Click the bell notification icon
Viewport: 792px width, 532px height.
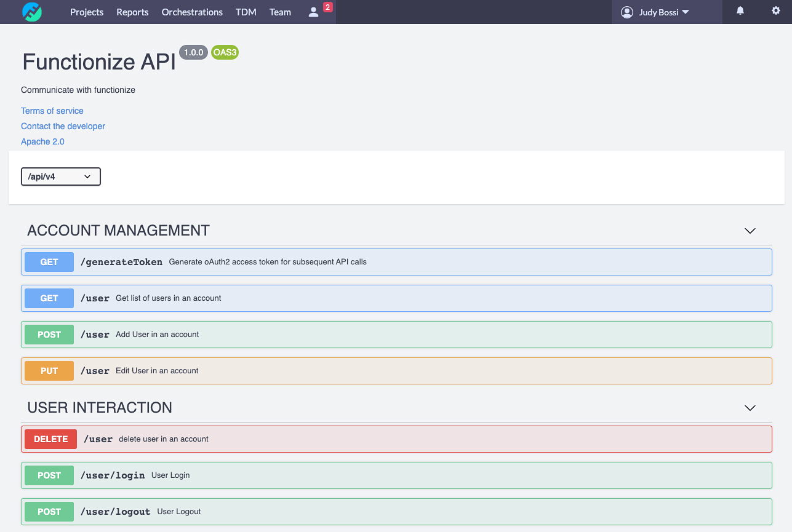740,11
